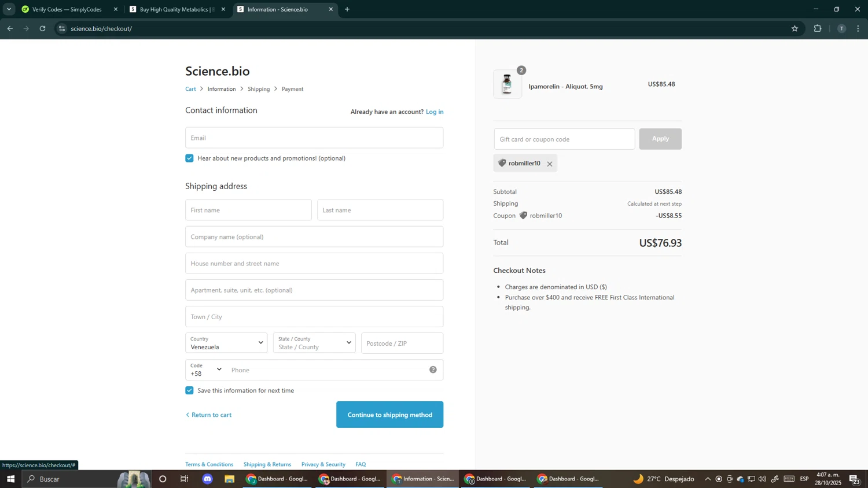Open the Country dropdown showing Venezuela
This screenshot has height=488, width=868.
pos(226,343)
